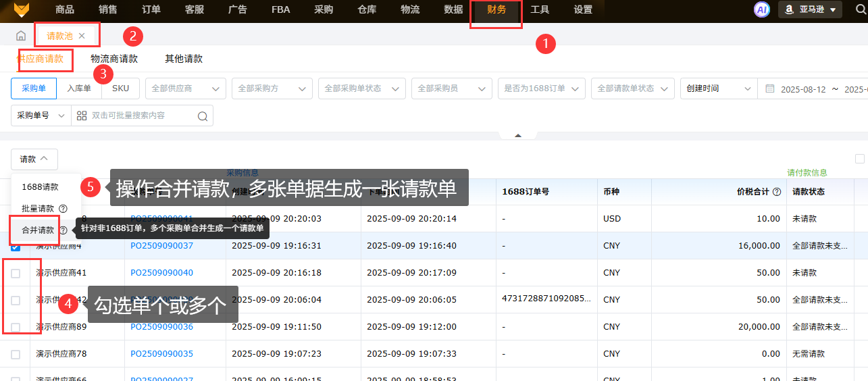Collapse the filter panel with the arrow

point(518,135)
